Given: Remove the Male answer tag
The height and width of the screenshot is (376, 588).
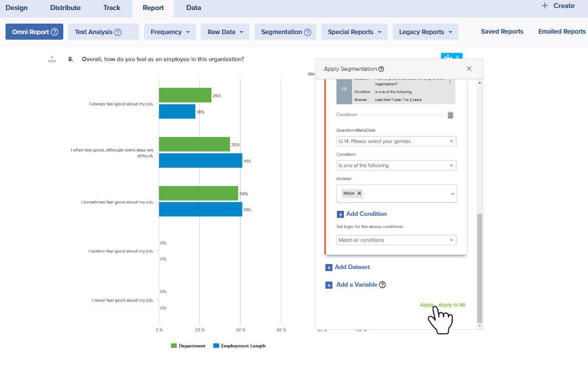Looking at the screenshot, I should 360,193.
